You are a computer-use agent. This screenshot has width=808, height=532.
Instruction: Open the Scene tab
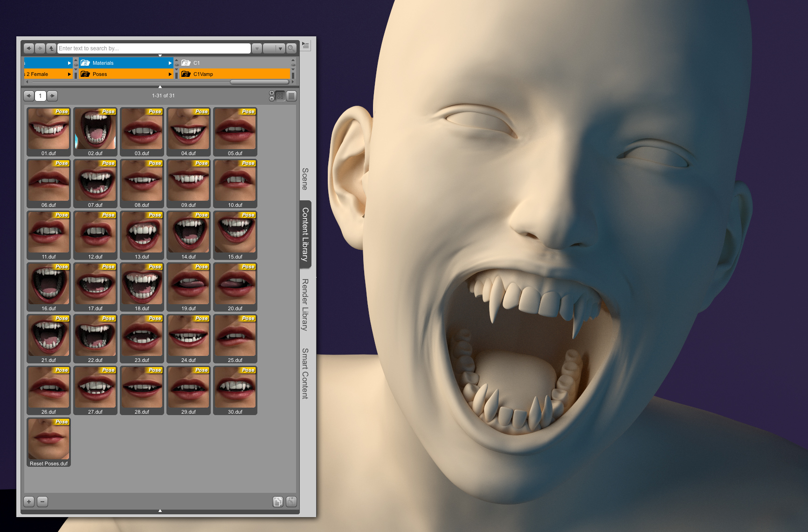click(305, 179)
